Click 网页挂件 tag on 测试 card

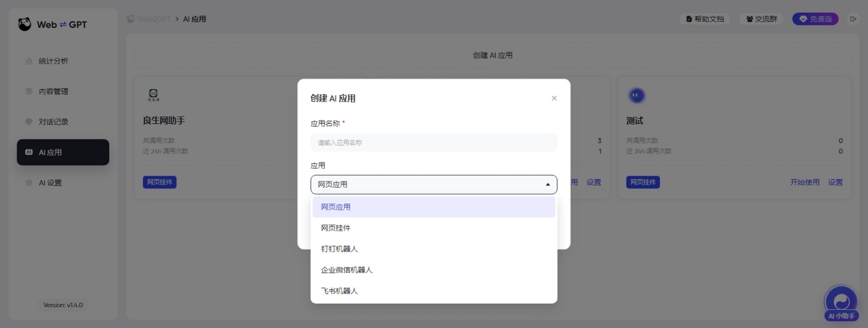point(643,182)
